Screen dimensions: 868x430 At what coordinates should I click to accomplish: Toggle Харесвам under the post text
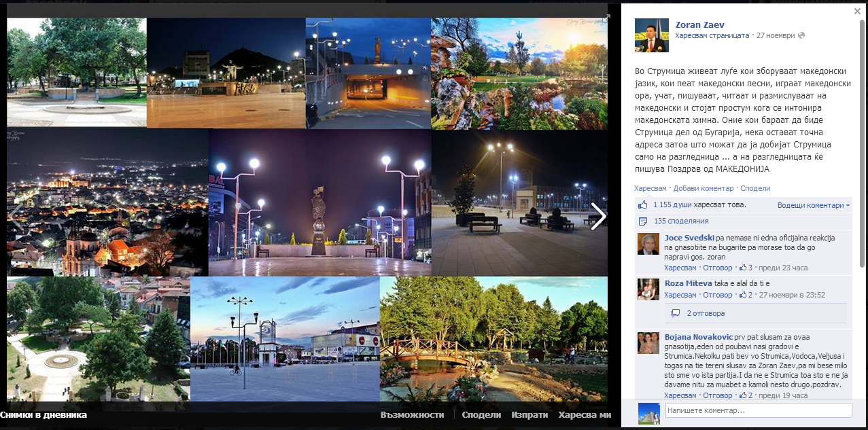tap(650, 188)
